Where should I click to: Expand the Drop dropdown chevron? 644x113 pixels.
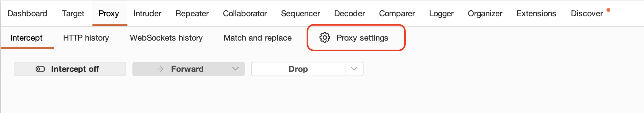354,69
